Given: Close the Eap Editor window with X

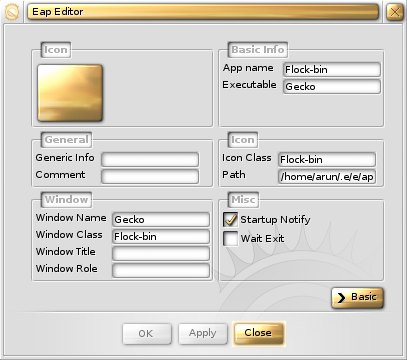Looking at the screenshot, I should (395, 12).
